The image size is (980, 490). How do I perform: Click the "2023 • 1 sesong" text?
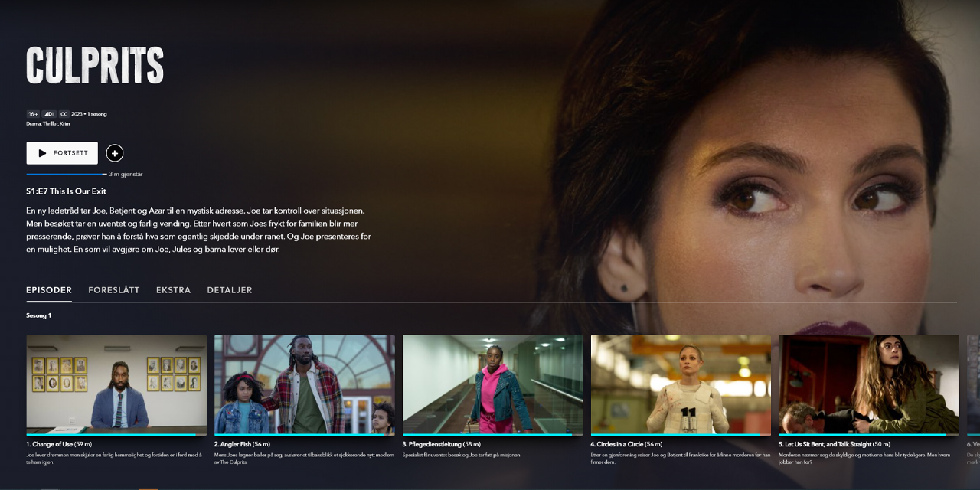click(x=90, y=114)
